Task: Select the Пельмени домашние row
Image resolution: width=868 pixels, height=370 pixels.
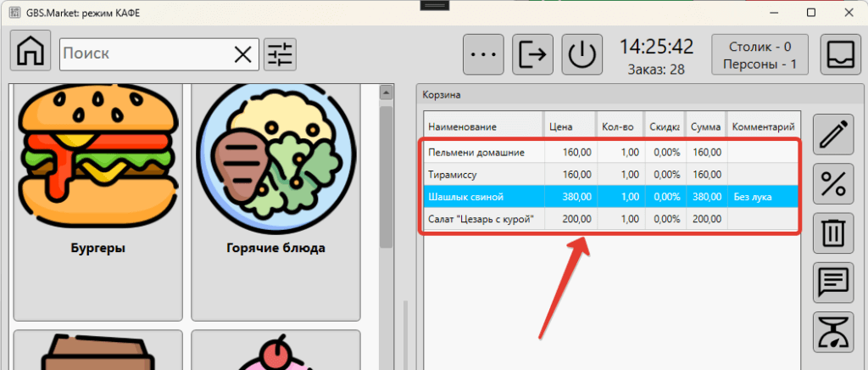Action: [481, 153]
